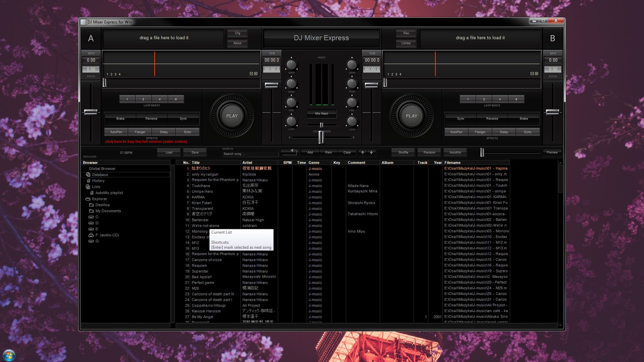Expand the Lists node in the Browser
644x362 pixels.
(x=88, y=187)
